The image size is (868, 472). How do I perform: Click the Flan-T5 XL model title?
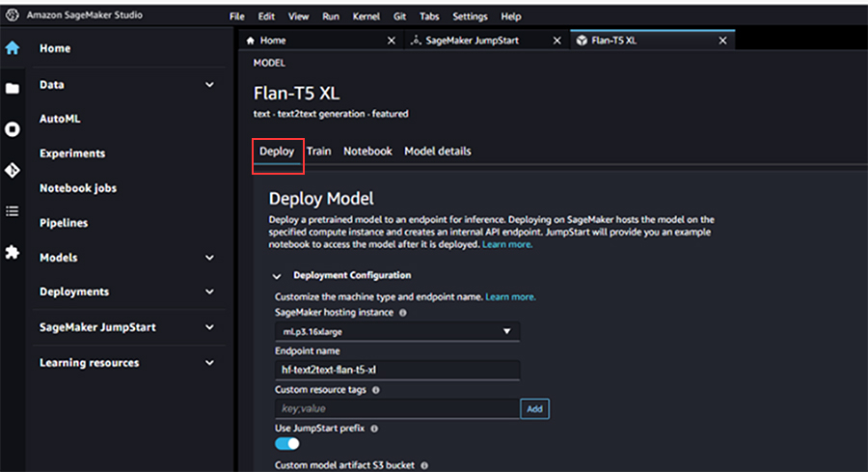[x=297, y=93]
